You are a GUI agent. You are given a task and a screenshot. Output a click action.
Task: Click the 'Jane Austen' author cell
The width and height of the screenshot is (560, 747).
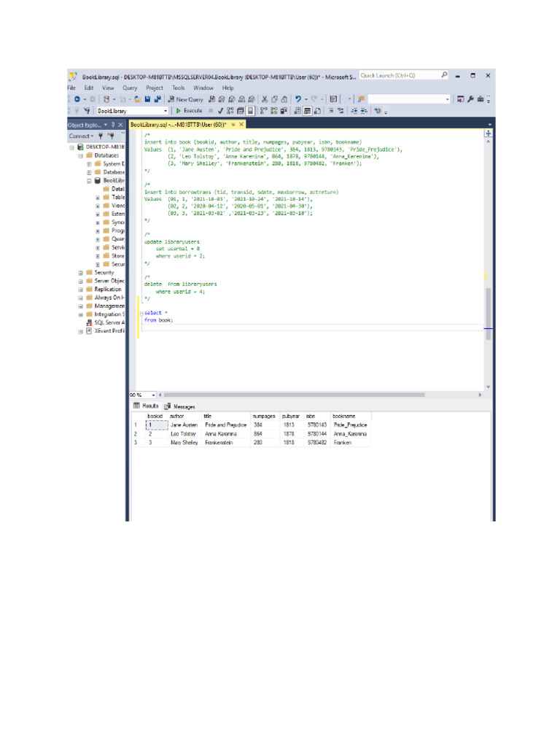point(184,425)
